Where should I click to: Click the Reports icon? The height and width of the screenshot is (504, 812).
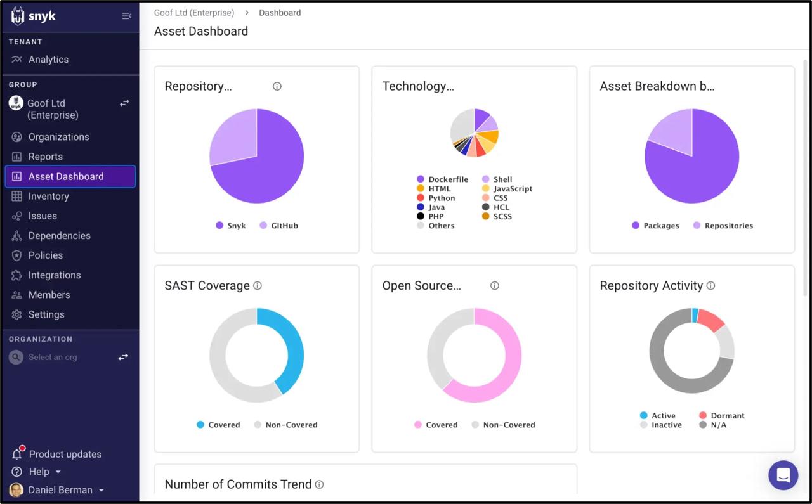[17, 157]
